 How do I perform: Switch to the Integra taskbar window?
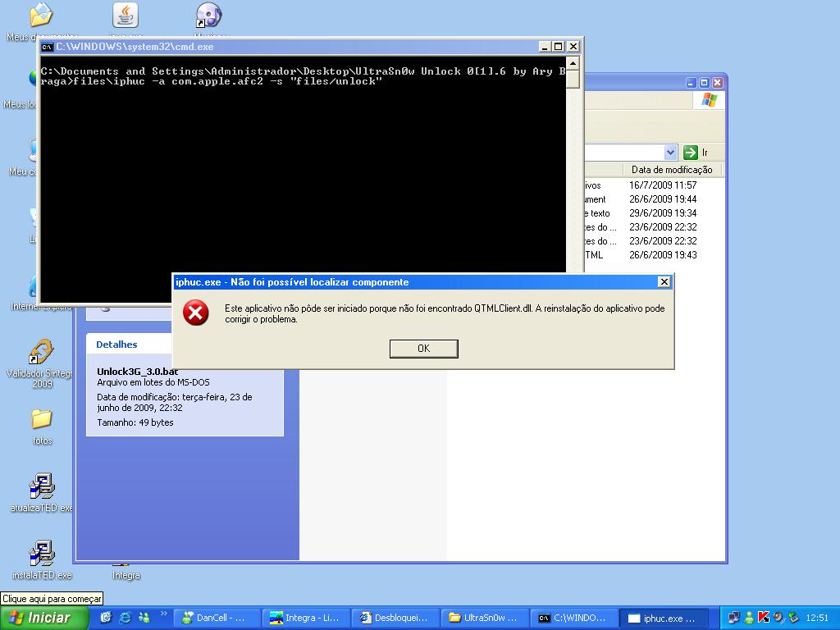tap(306, 618)
